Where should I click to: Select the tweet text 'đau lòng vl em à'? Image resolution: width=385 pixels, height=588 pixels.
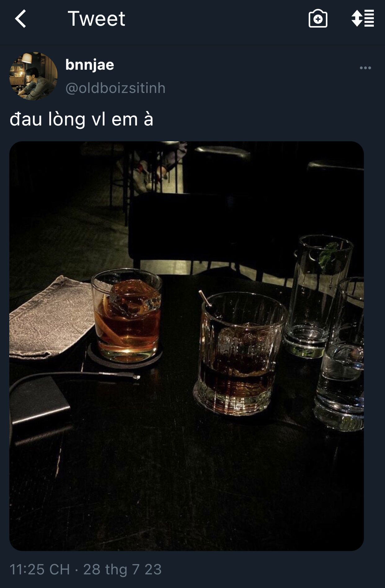[82, 119]
